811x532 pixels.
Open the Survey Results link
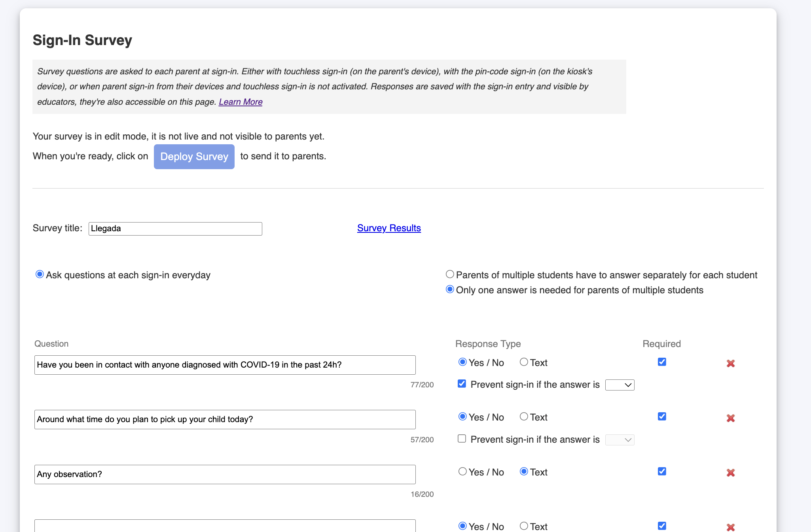click(388, 228)
